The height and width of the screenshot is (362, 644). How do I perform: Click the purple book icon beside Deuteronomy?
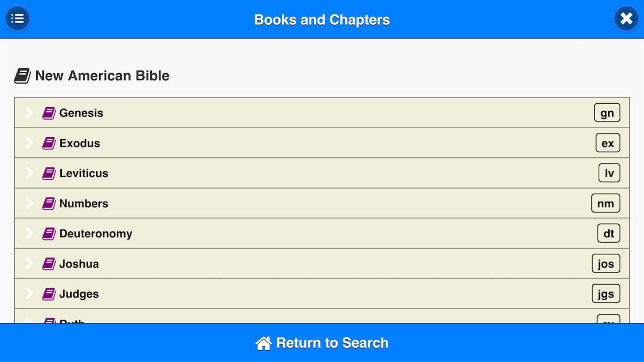(x=49, y=234)
